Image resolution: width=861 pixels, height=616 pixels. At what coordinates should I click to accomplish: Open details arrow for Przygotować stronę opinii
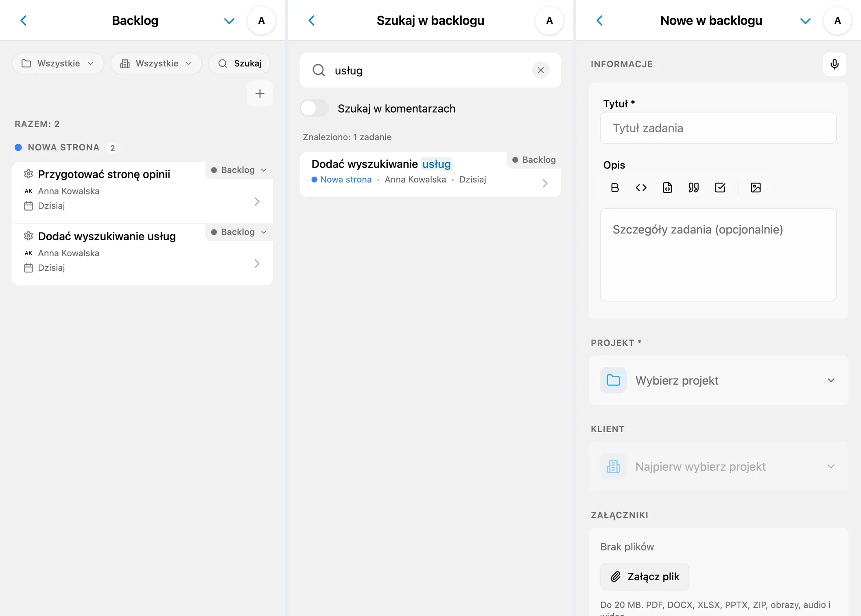pos(257,201)
